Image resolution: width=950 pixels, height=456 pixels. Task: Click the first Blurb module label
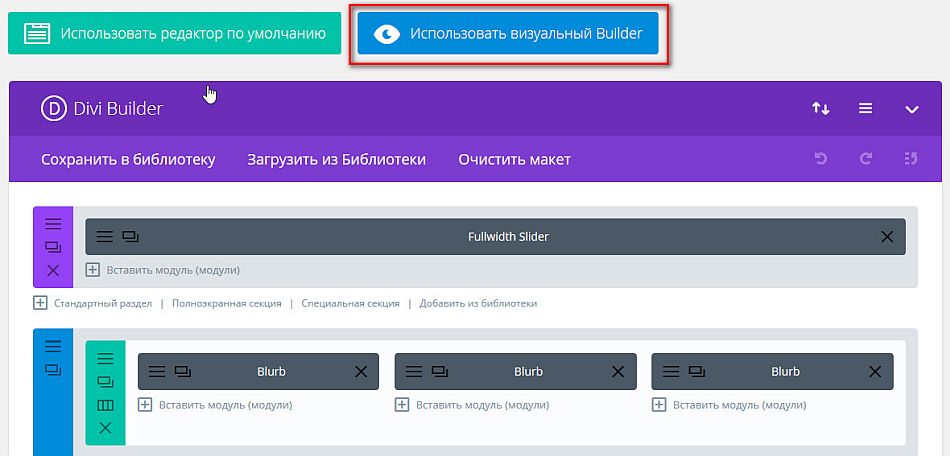[271, 372]
